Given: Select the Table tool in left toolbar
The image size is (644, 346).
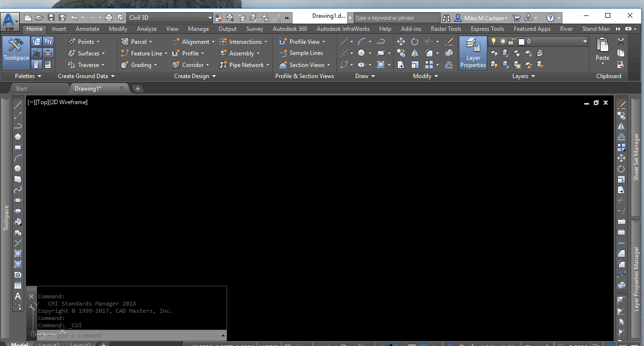Looking at the screenshot, I should [x=18, y=285].
